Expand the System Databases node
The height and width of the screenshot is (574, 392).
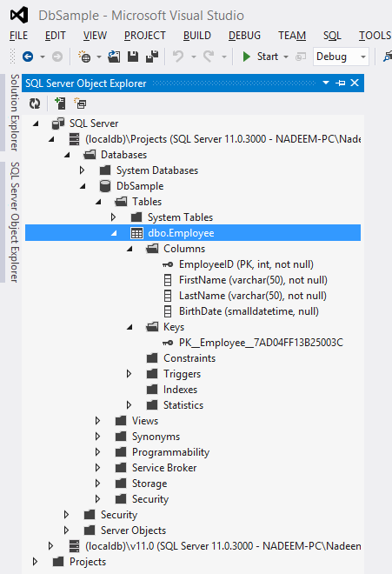(x=82, y=170)
